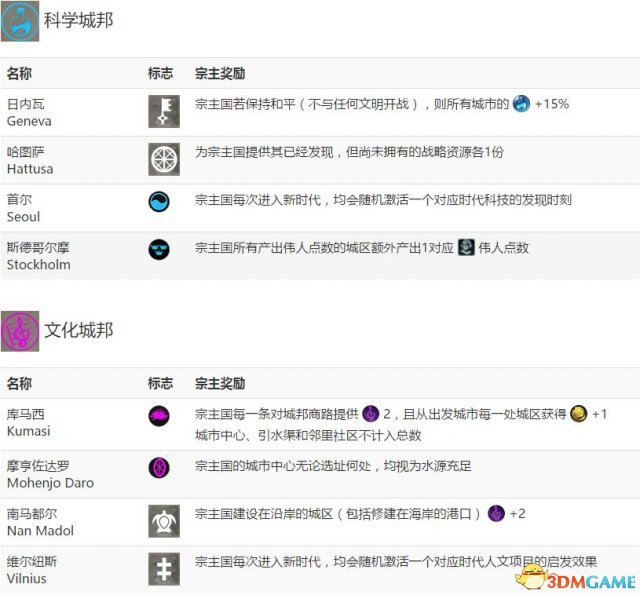
Task: Click the blue science icon in Geneva row
Action: click(x=521, y=104)
